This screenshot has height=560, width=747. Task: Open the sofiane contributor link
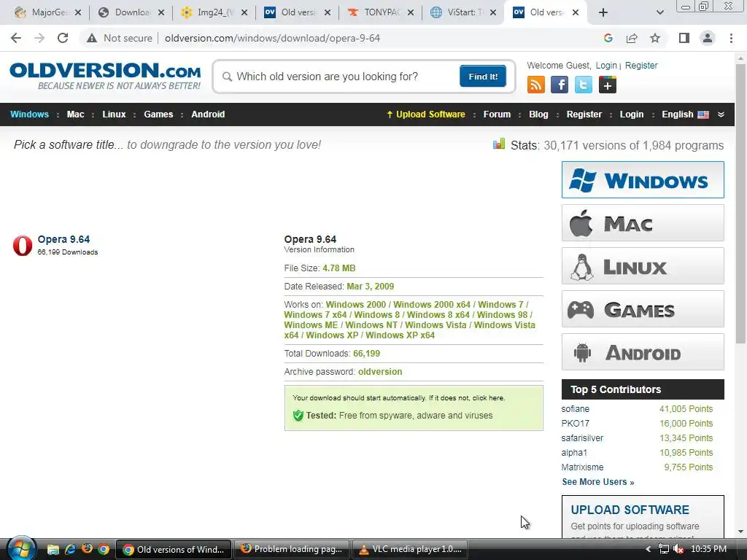click(575, 409)
